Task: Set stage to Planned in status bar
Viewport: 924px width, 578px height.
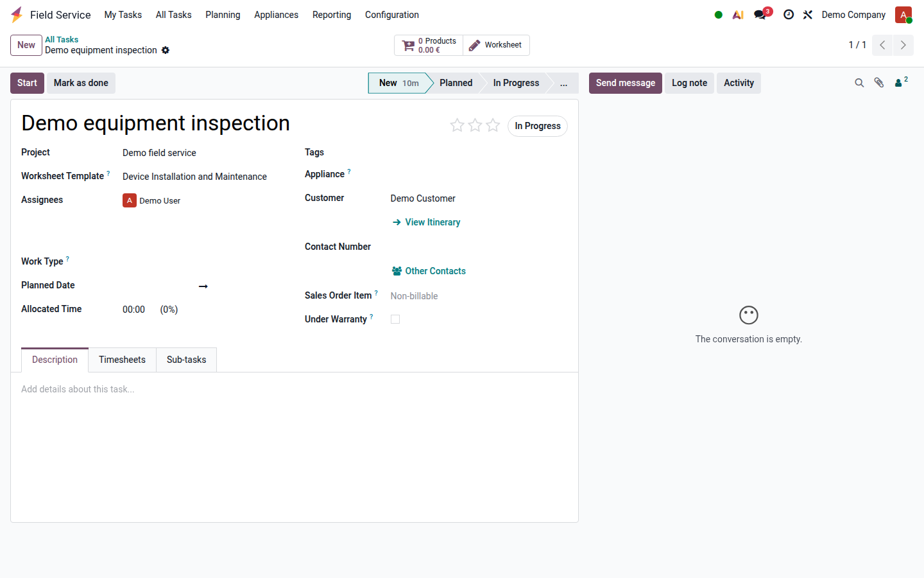Action: point(456,83)
